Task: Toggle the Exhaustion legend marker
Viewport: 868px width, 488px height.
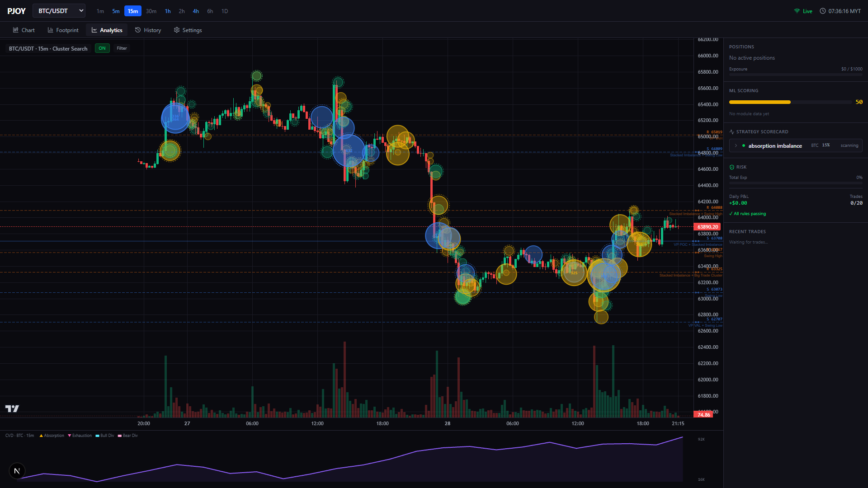Action: 69,436
